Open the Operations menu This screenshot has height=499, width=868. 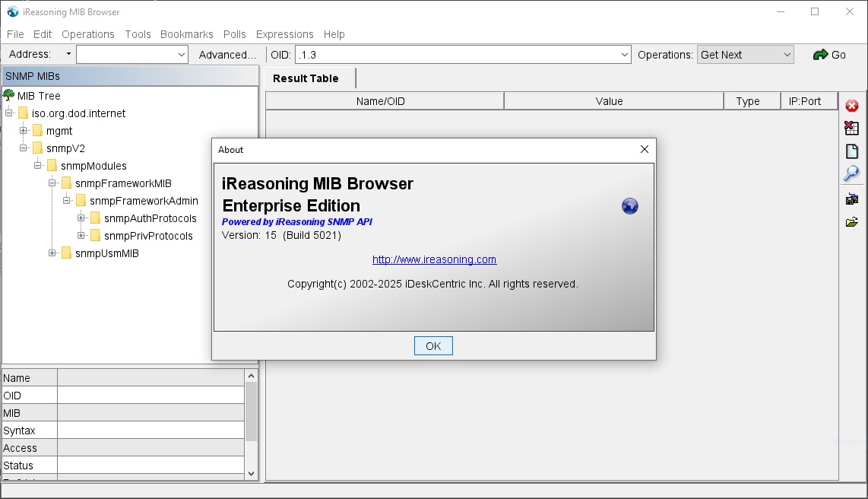88,34
